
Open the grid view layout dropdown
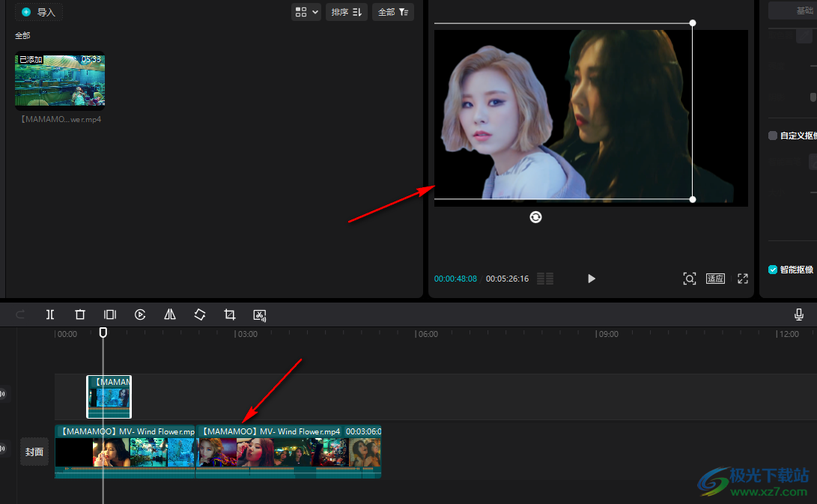306,12
